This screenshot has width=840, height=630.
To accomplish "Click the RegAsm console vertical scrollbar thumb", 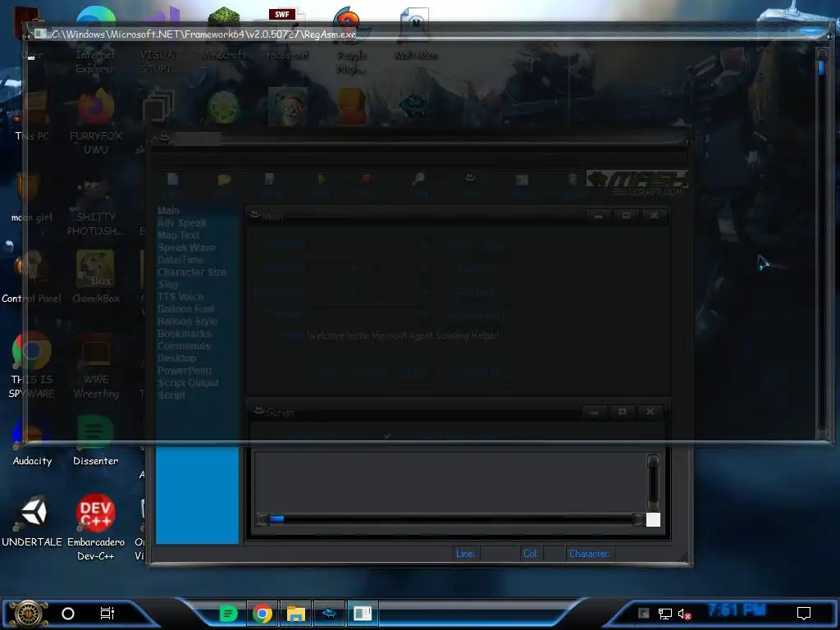I will tap(821, 68).
